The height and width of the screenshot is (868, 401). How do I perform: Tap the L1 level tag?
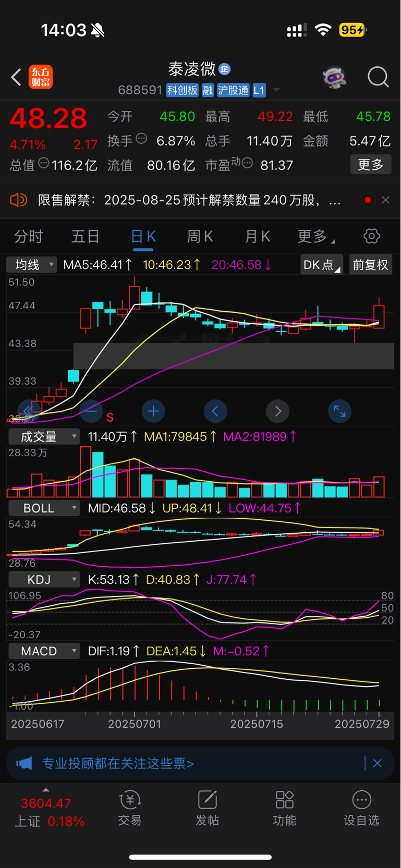tap(259, 90)
